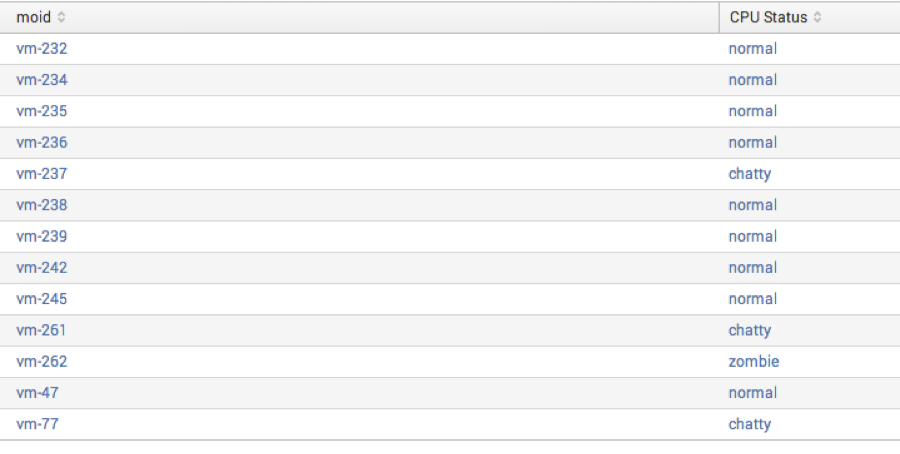The image size is (900, 454).
Task: Select the vm-238 entry
Action: (42, 205)
